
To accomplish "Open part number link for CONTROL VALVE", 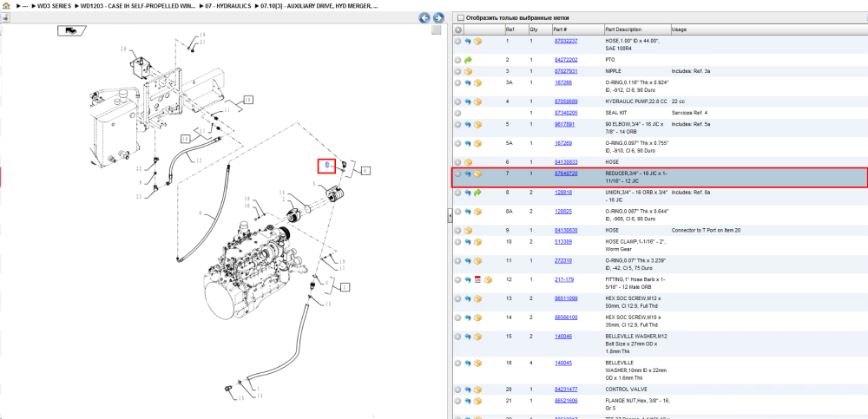I will coord(566,390).
